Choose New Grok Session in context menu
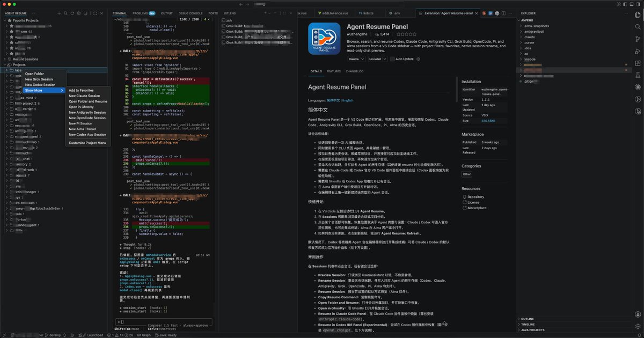644x338 pixels. pyautogui.click(x=44, y=79)
